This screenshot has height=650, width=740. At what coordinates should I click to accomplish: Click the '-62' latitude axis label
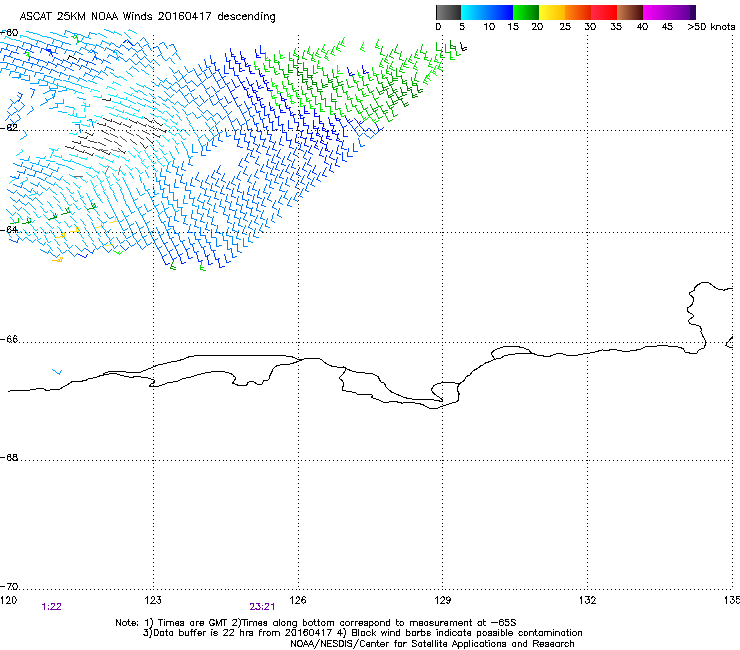pos(9,127)
